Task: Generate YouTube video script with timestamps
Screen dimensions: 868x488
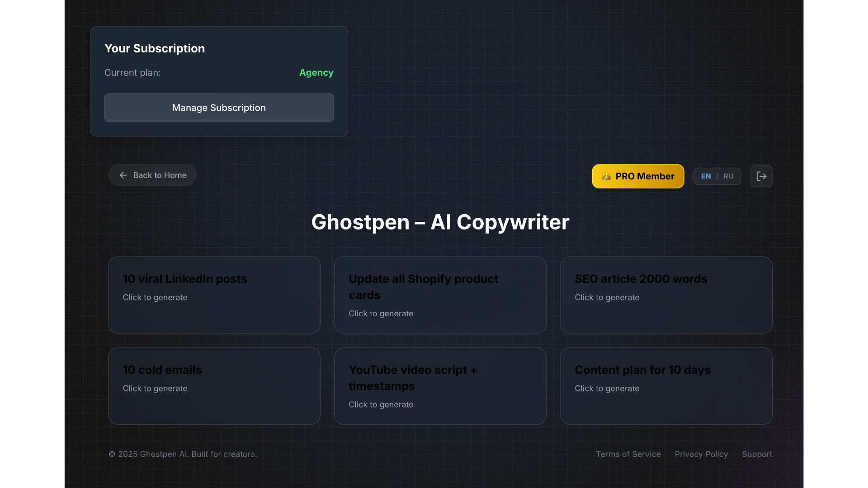Action: click(x=440, y=385)
